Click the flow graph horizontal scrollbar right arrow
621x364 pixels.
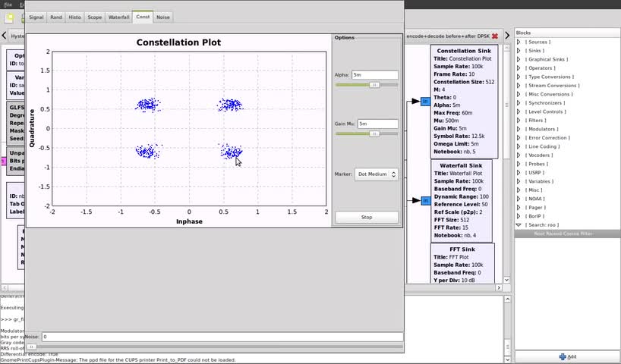[x=499, y=287]
